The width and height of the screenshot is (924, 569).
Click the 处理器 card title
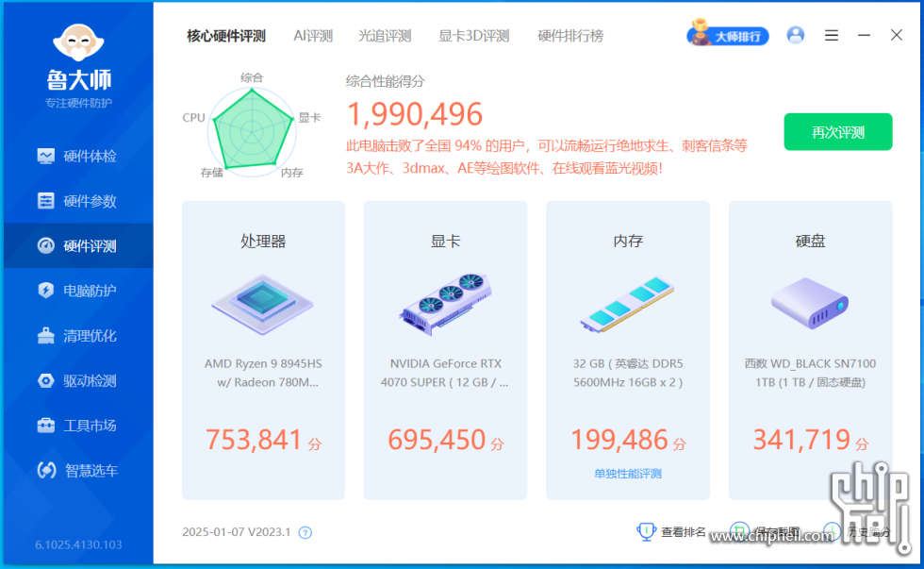263,242
